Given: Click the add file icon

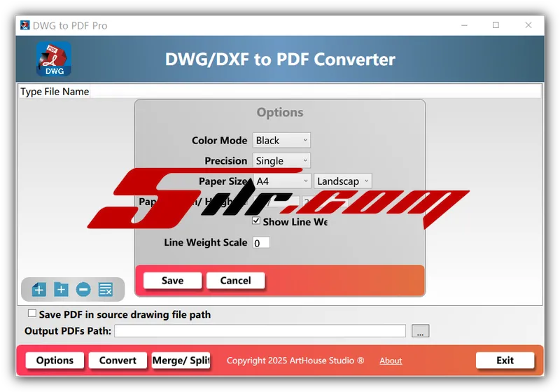Looking at the screenshot, I should click(39, 289).
